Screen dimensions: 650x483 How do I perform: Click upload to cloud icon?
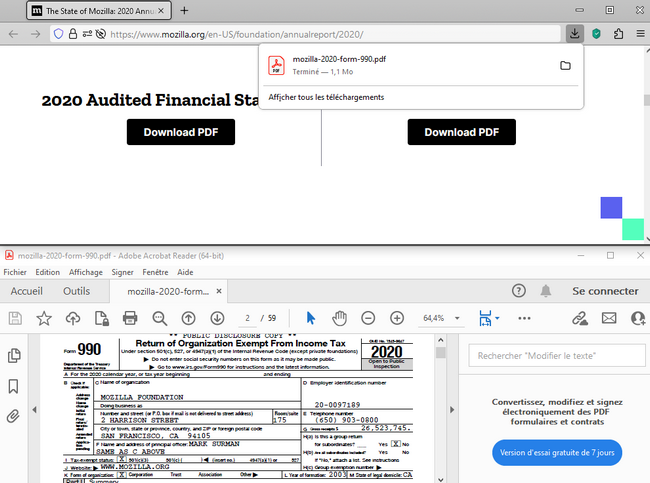point(73,318)
